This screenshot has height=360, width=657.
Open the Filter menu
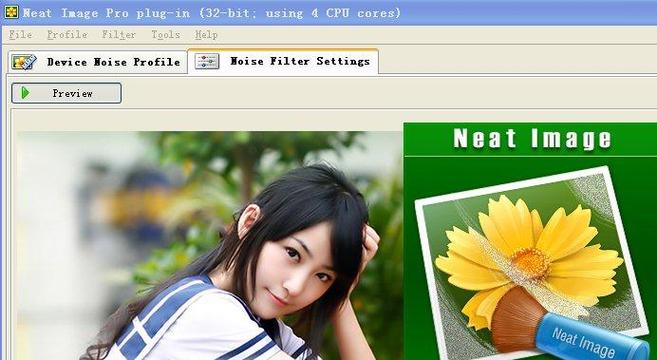pyautogui.click(x=119, y=35)
